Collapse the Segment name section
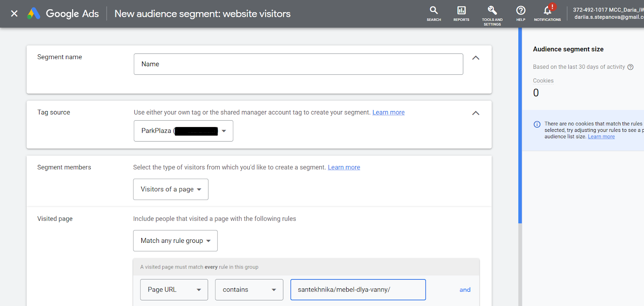Viewport: 644px width, 306px height. pyautogui.click(x=475, y=58)
